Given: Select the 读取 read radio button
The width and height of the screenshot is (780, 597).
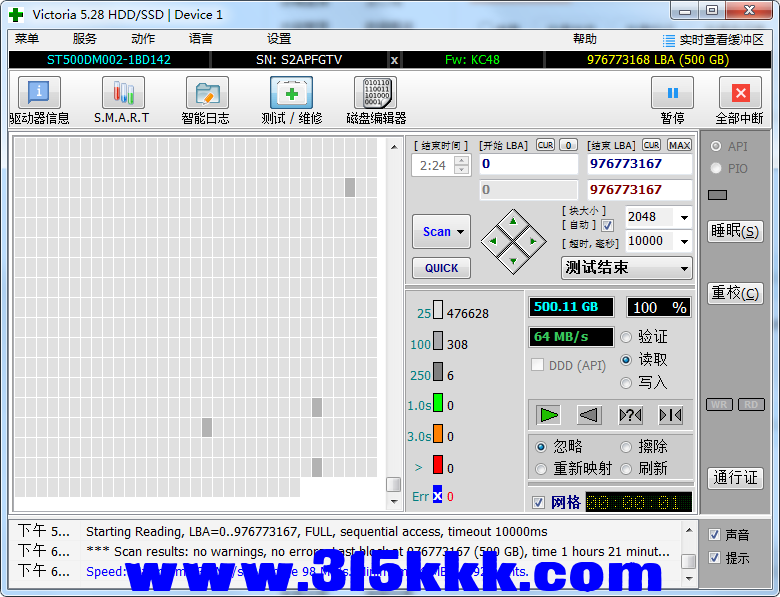Looking at the screenshot, I should click(x=626, y=360).
